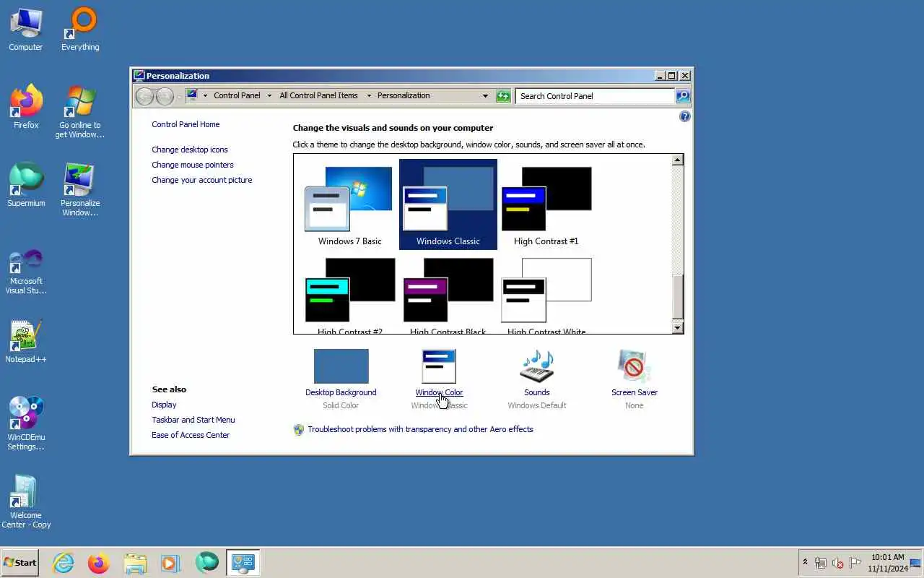Expand the Control Panel breadcrumb arrow
The height and width of the screenshot is (578, 924).
[269, 95]
